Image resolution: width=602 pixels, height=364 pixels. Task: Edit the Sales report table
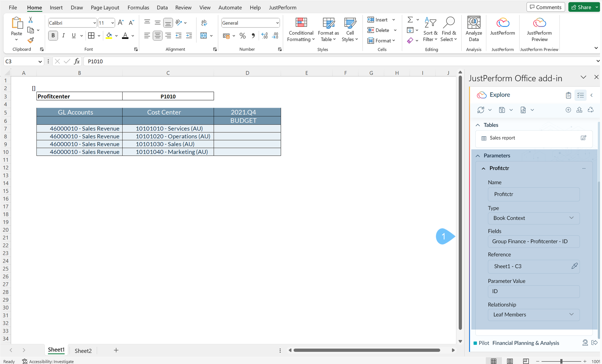[583, 138]
